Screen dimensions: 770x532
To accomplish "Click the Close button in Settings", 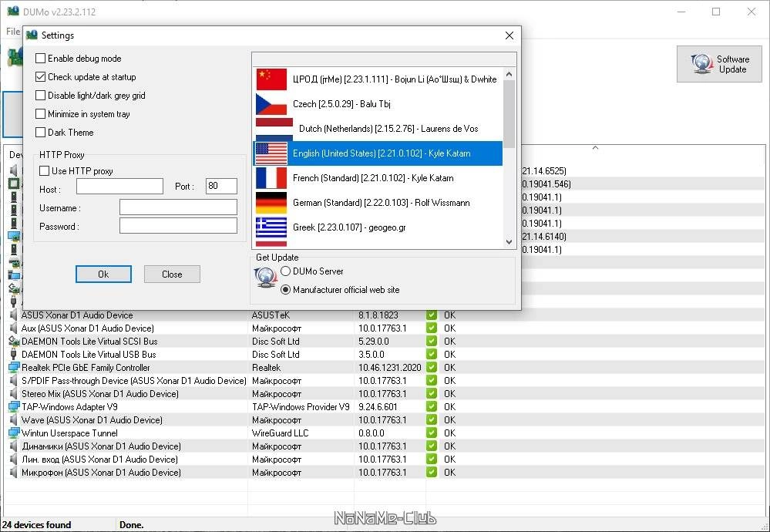I will point(172,274).
